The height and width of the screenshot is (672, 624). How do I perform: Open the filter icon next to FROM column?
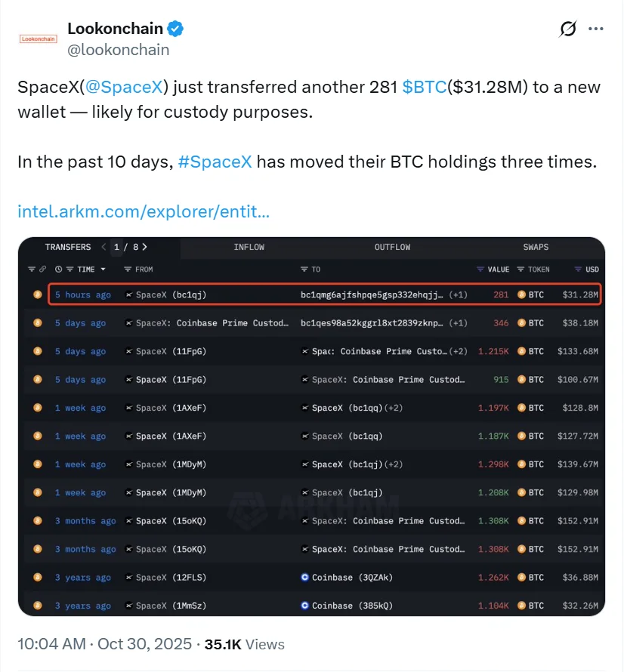(126, 270)
